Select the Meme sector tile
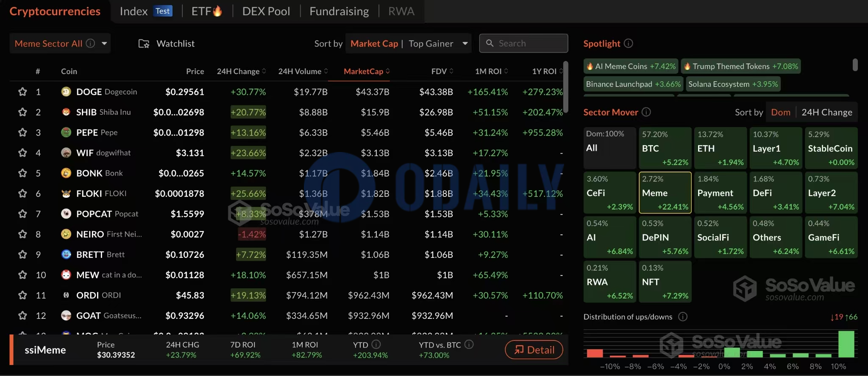Image resolution: width=868 pixels, height=376 pixels. pos(665,193)
